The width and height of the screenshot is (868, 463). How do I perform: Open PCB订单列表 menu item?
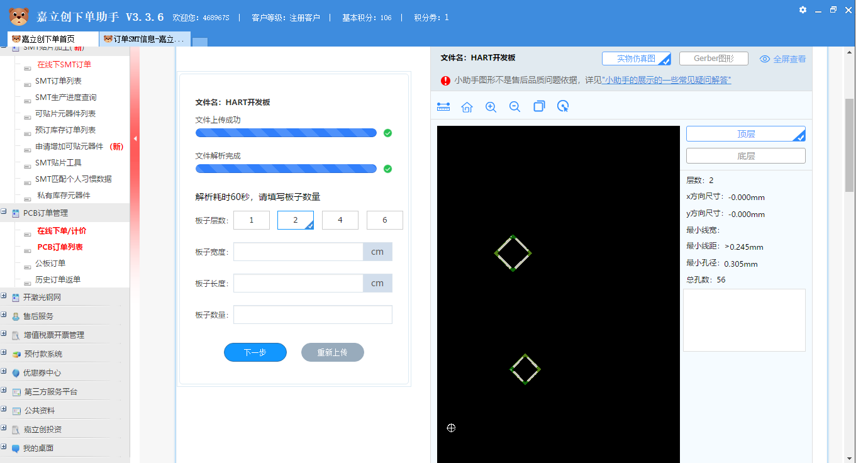coord(60,247)
